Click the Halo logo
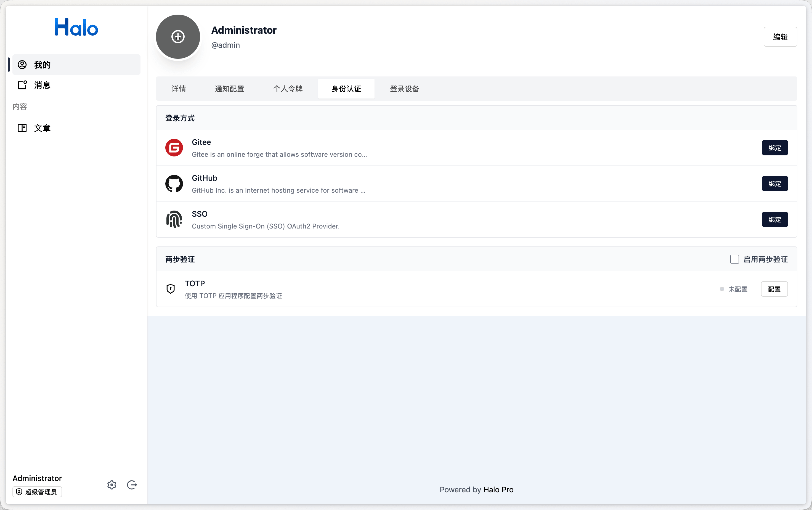 (x=76, y=27)
